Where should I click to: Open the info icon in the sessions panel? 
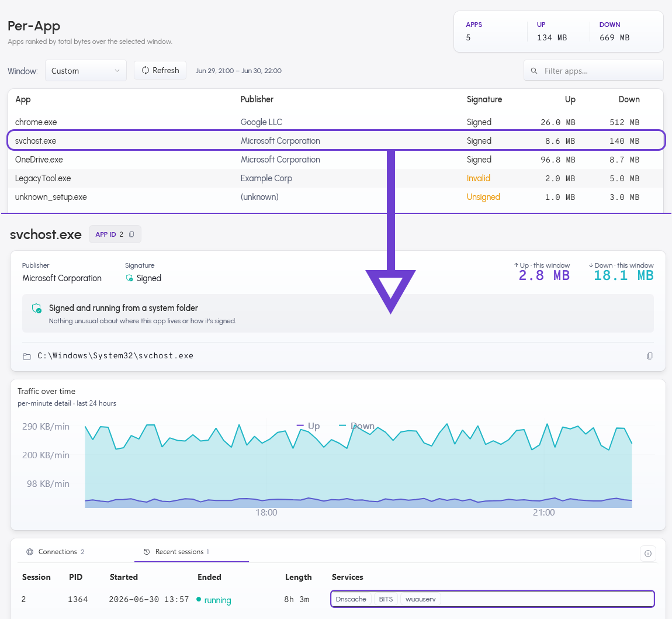click(x=648, y=554)
